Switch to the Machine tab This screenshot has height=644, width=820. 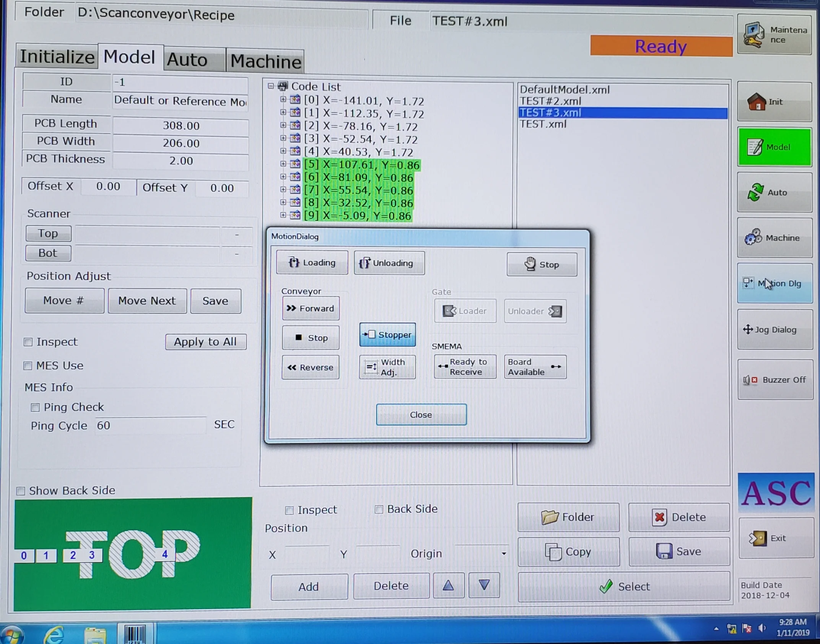pos(265,61)
